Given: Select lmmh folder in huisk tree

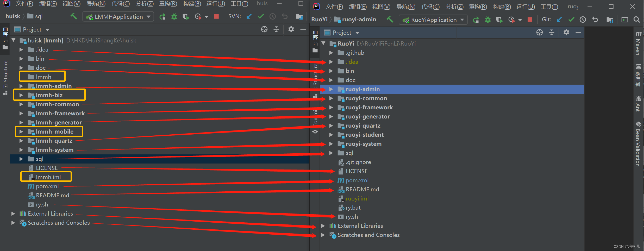Looking at the screenshot, I should tap(43, 77).
